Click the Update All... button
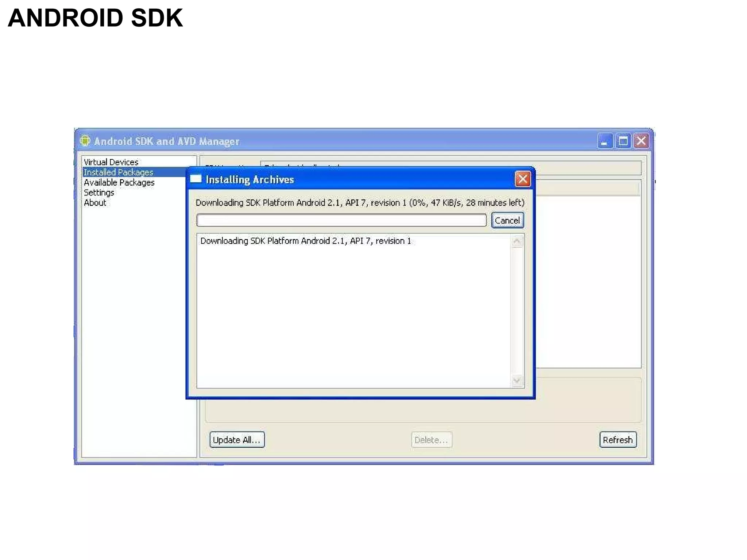The height and width of the screenshot is (560, 747). 237,440
